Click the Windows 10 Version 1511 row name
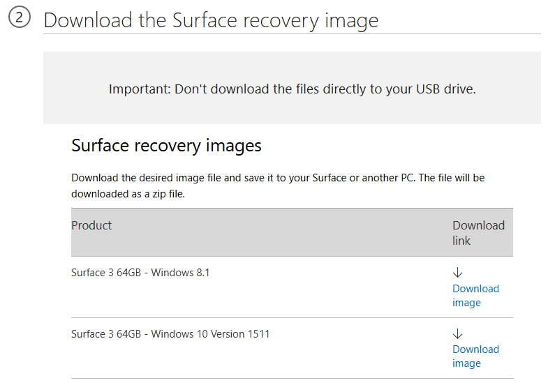Image resolution: width=555 pixels, height=392 pixels. (x=170, y=334)
